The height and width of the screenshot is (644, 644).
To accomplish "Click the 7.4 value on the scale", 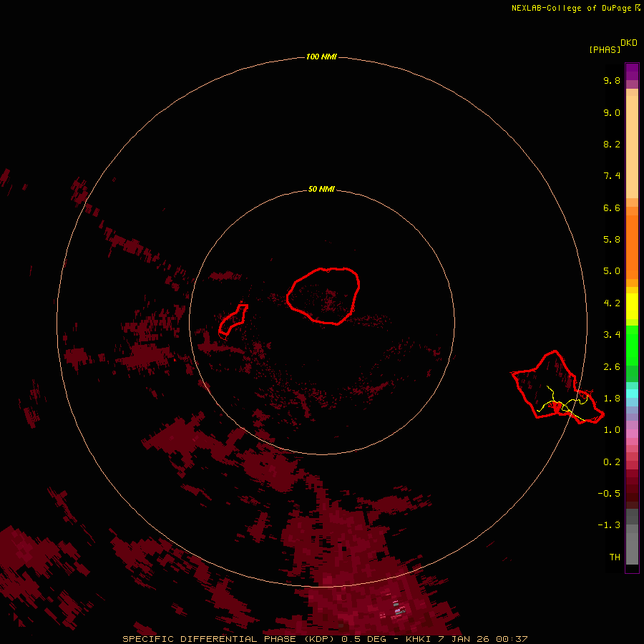I will pyautogui.click(x=612, y=176).
